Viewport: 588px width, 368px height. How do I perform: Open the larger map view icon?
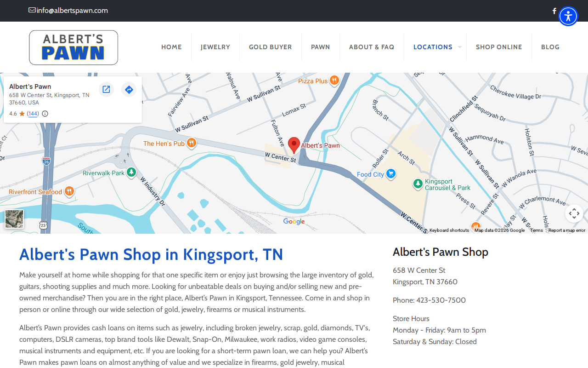click(x=106, y=89)
